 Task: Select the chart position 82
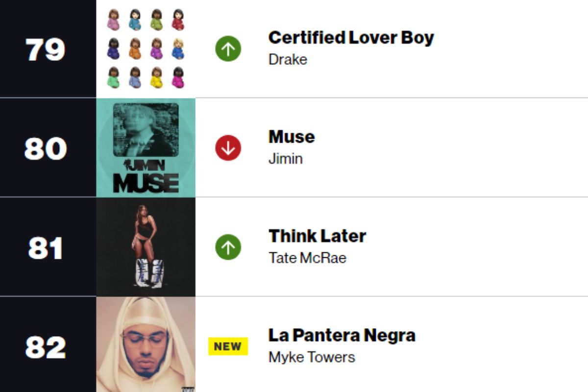[46, 346]
